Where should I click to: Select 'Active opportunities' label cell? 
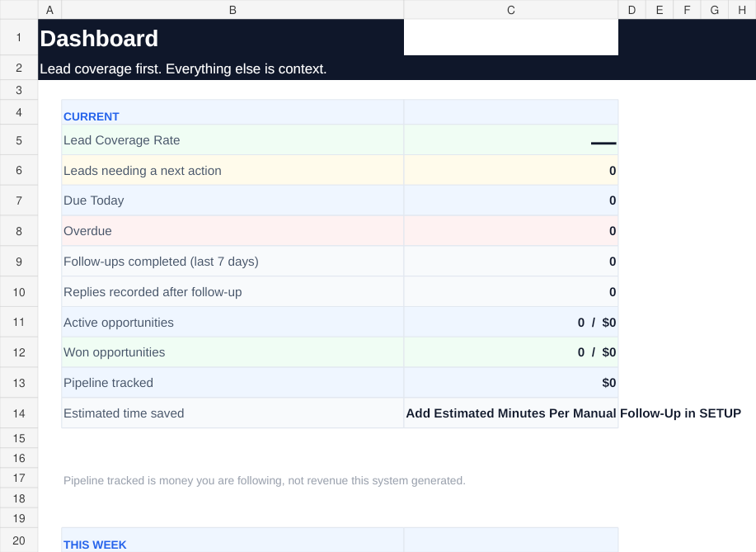232,322
